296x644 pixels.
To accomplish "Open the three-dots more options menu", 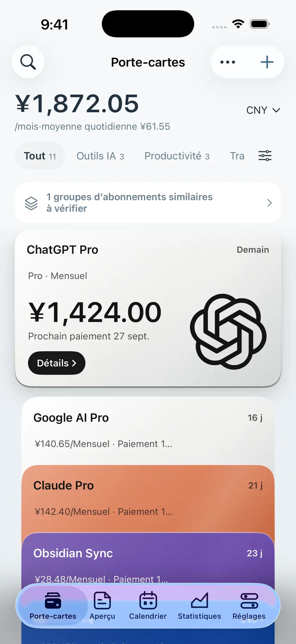I will 228,62.
